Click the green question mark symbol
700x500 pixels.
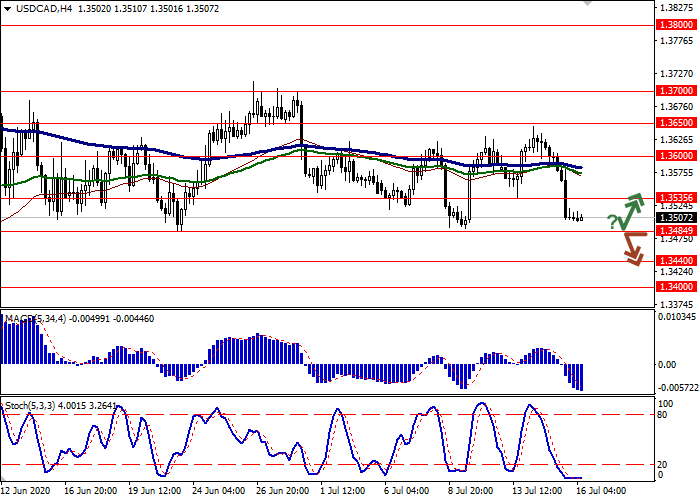click(612, 221)
